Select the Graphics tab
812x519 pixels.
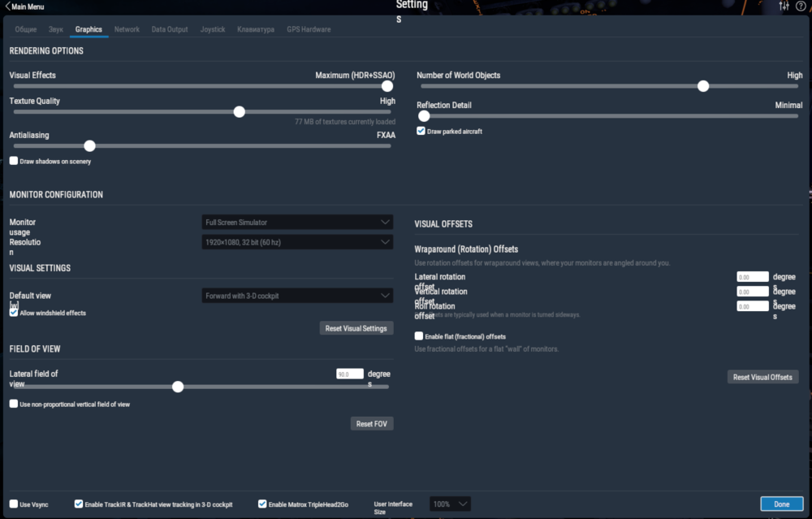[89, 29]
